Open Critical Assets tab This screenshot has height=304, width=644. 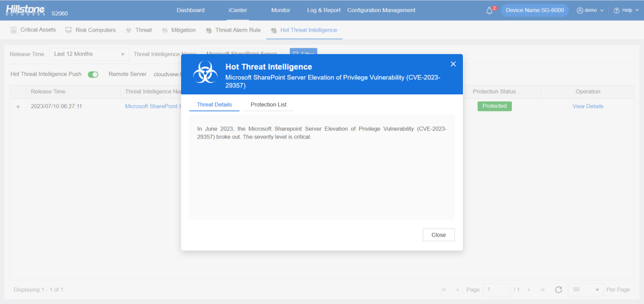tap(33, 30)
